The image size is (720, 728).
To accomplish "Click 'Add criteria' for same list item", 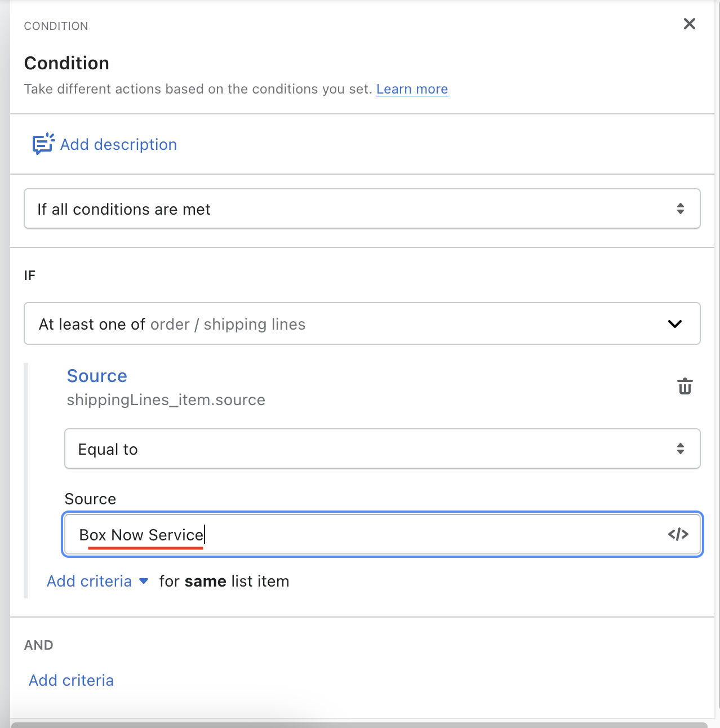I will pyautogui.click(x=89, y=581).
